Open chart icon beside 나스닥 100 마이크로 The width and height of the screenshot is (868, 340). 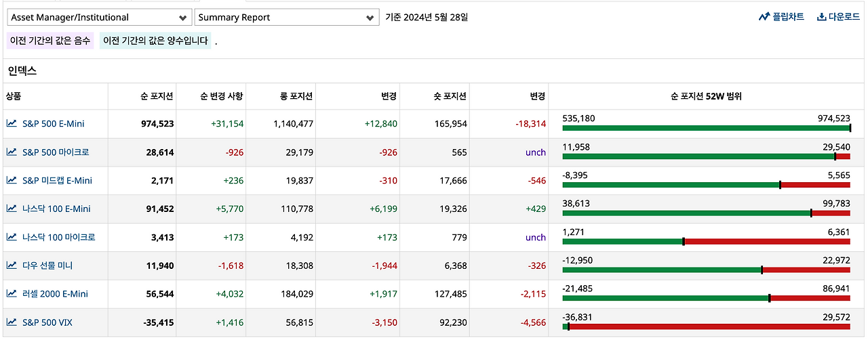(x=12, y=238)
